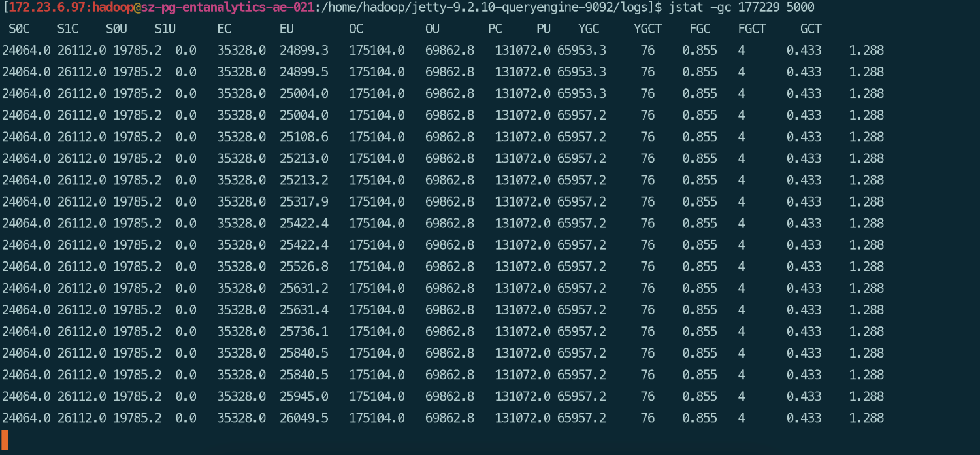The height and width of the screenshot is (455, 980).
Task: Click YGCT 0.855 in the 25526.8 row
Action: (x=700, y=267)
